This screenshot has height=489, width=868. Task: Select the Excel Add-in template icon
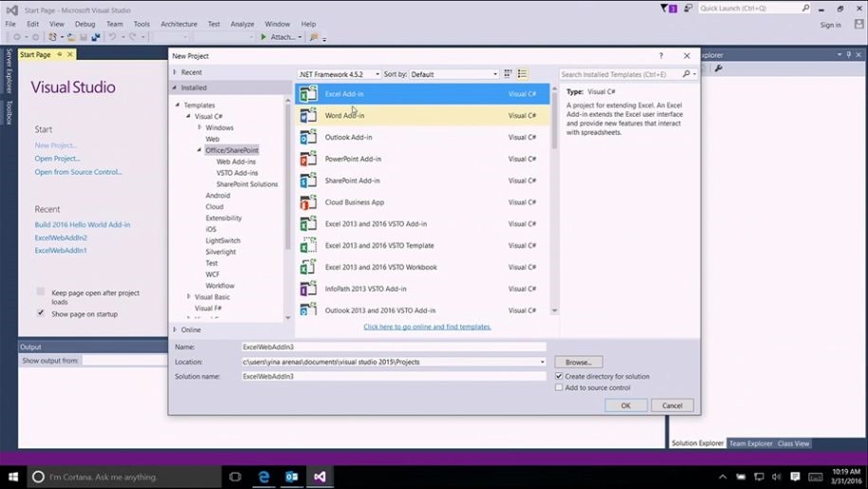308,94
